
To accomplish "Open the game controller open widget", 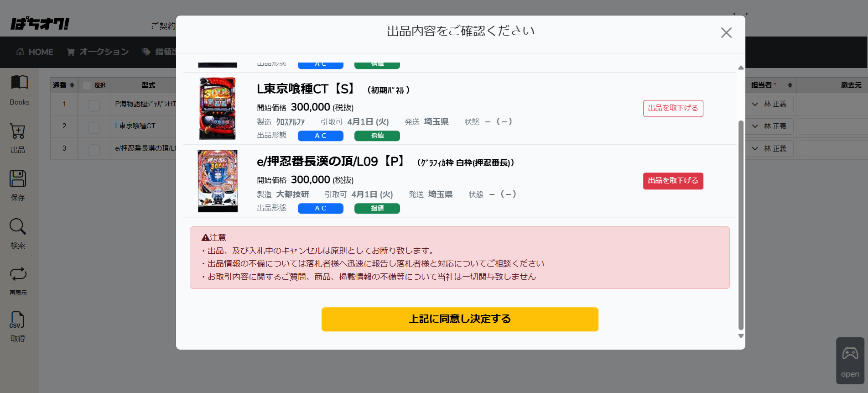I will (x=850, y=361).
